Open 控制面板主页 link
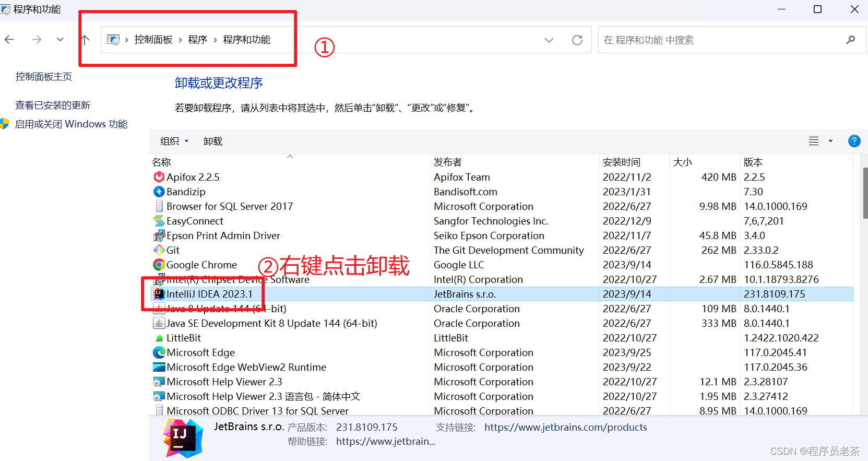868x461 pixels. click(x=44, y=77)
